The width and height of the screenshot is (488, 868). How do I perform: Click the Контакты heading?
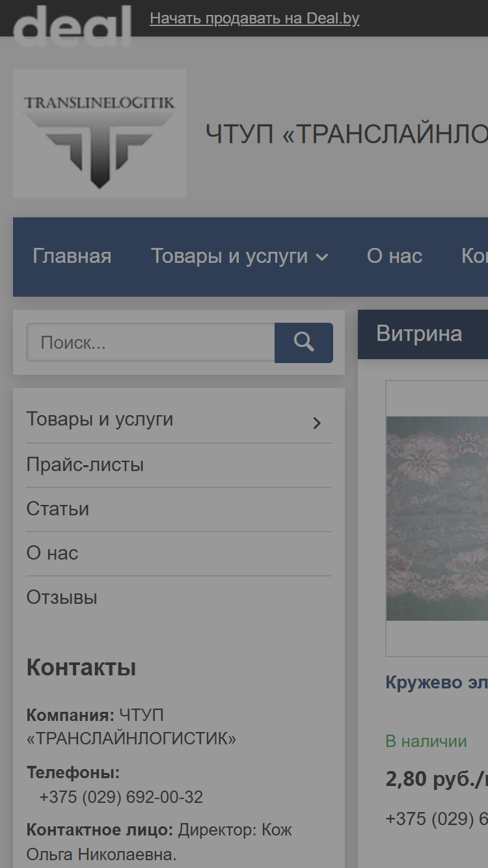tap(81, 668)
